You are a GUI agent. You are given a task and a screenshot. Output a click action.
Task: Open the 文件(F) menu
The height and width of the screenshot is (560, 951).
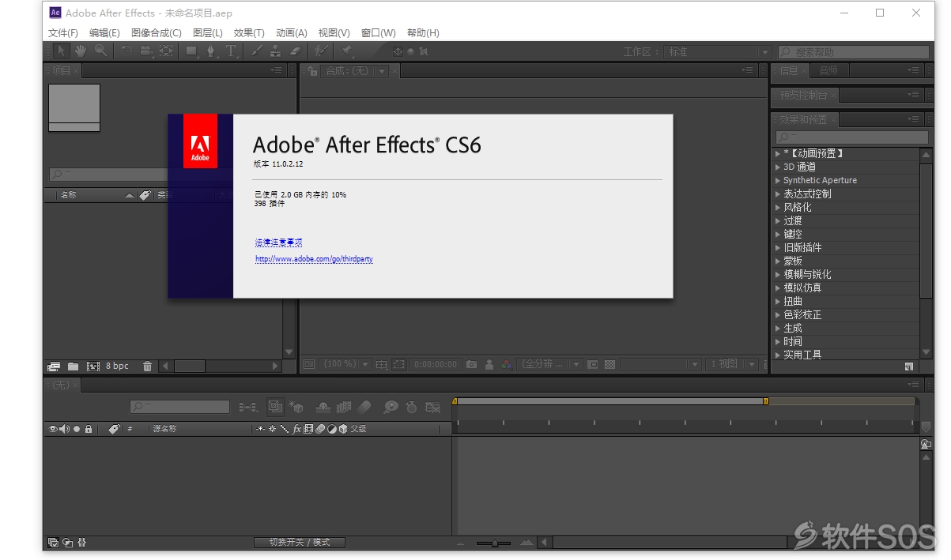click(x=63, y=33)
